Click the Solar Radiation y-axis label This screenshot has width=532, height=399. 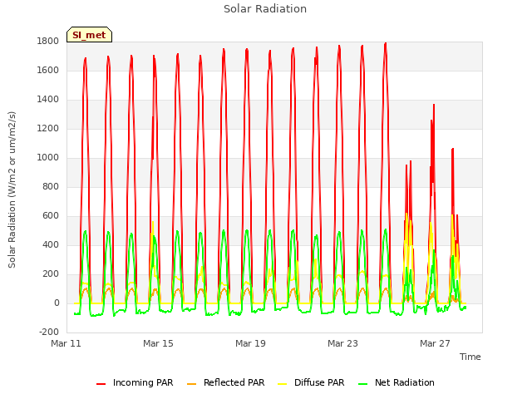pyautogui.click(x=12, y=190)
